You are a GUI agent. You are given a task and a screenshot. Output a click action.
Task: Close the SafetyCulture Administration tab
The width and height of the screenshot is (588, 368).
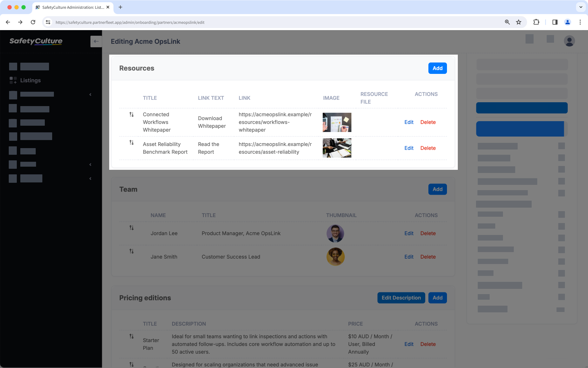pyautogui.click(x=108, y=7)
